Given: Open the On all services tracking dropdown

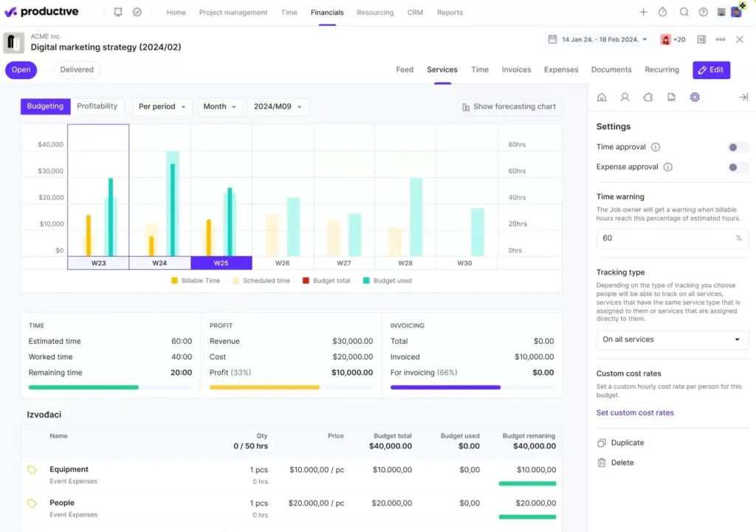Looking at the screenshot, I should 671,339.
